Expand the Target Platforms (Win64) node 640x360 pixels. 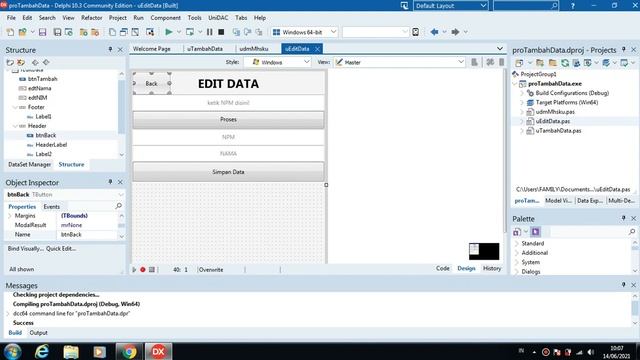522,102
